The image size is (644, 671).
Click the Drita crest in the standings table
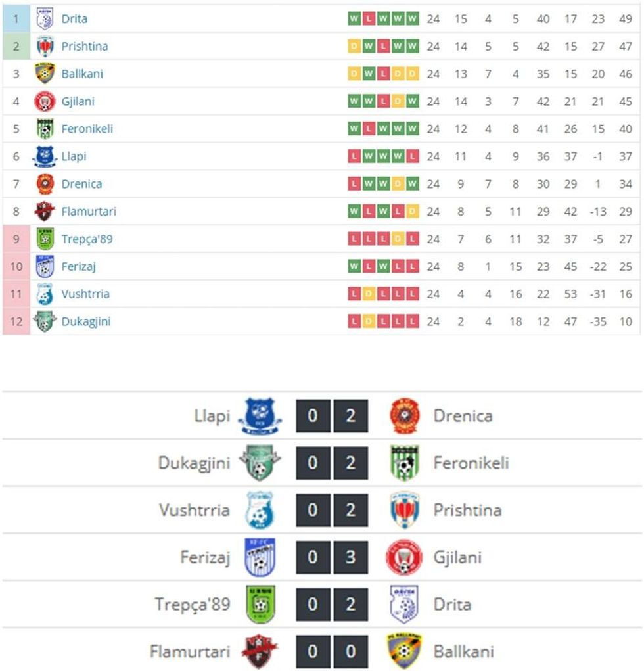click(x=45, y=19)
